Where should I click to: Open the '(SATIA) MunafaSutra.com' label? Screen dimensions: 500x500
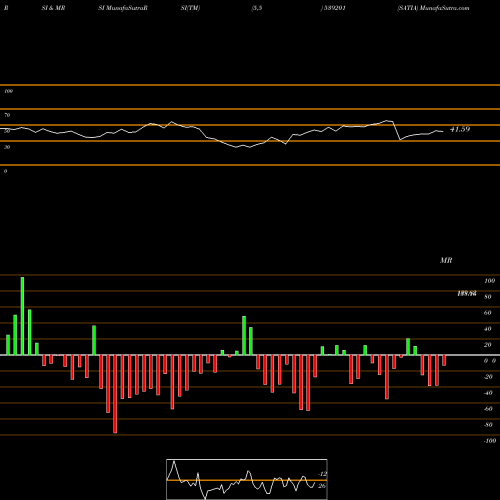click(x=433, y=8)
